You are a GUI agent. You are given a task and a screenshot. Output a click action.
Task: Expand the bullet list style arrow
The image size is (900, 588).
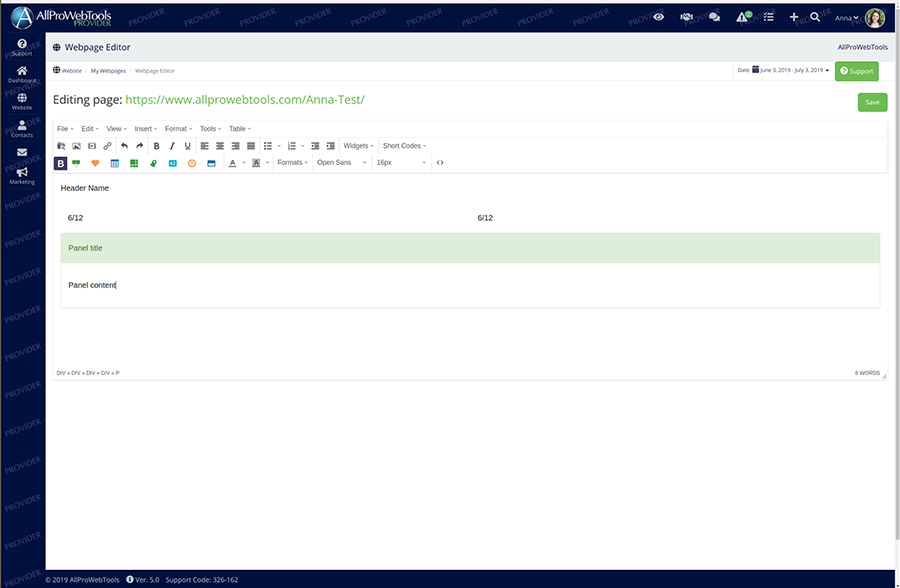click(x=280, y=146)
